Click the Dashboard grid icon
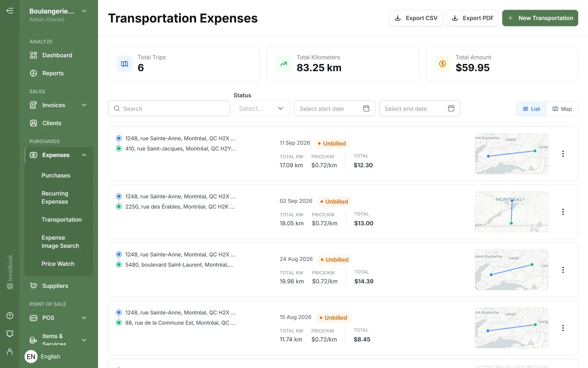This screenshot has width=588, height=368. point(33,55)
